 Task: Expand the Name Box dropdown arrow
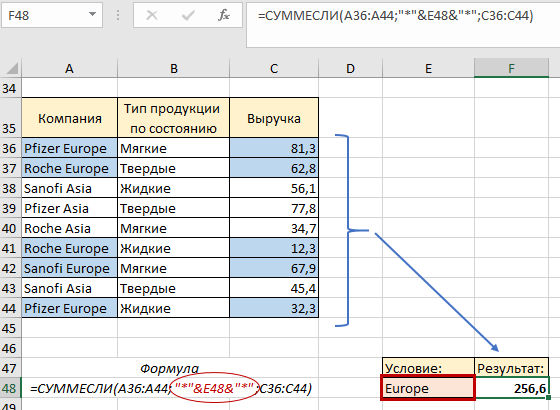click(92, 15)
